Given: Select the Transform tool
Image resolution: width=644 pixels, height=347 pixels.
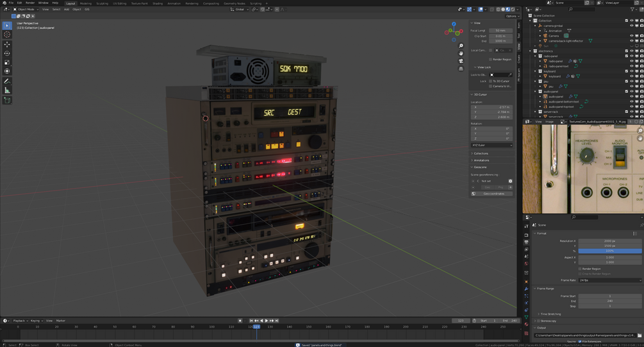Looking at the screenshot, I should tap(7, 72).
